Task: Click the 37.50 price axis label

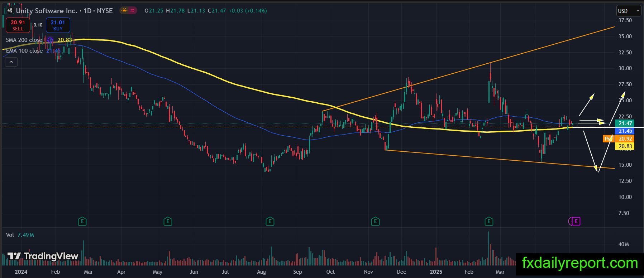Action: [x=625, y=20]
